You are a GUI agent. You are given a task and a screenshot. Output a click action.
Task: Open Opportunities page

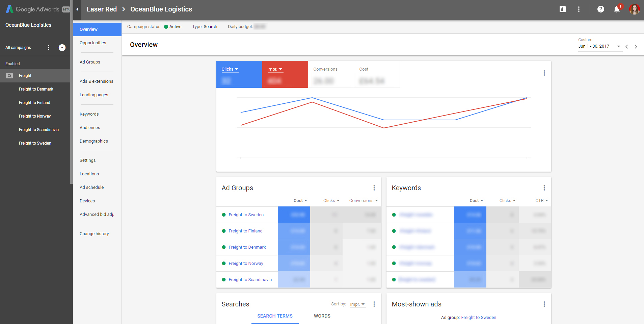coord(93,43)
